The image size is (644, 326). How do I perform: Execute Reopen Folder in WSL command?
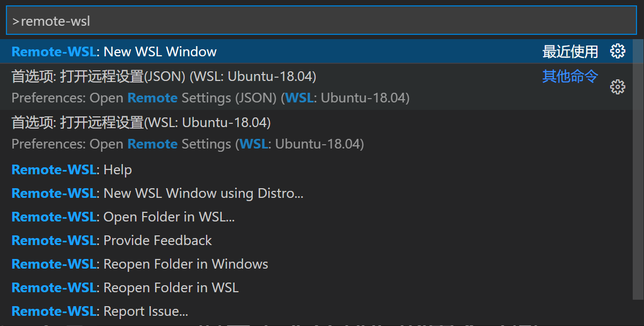click(x=123, y=287)
